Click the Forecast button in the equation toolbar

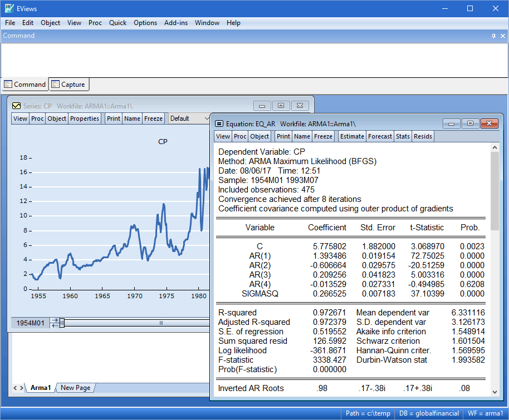[x=380, y=136]
